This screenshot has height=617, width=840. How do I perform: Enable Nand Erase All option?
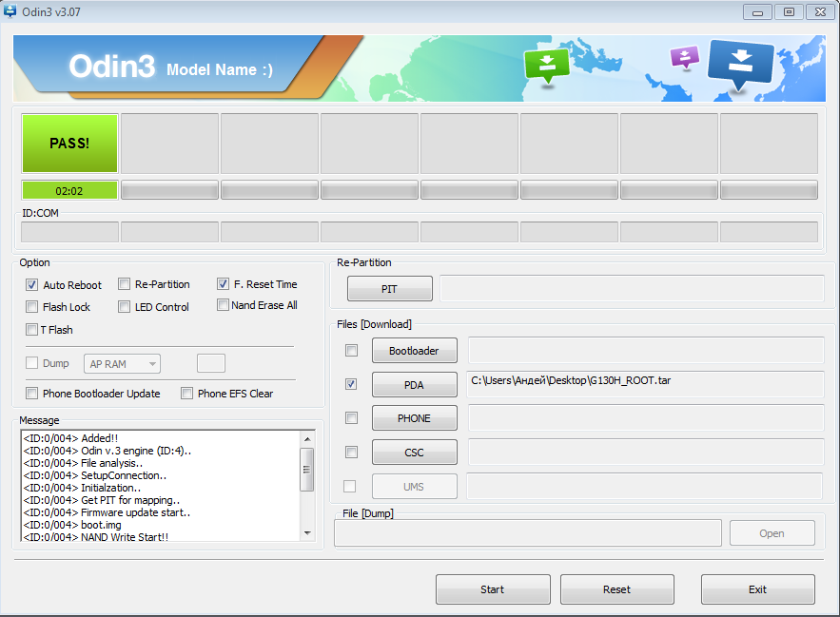click(223, 305)
